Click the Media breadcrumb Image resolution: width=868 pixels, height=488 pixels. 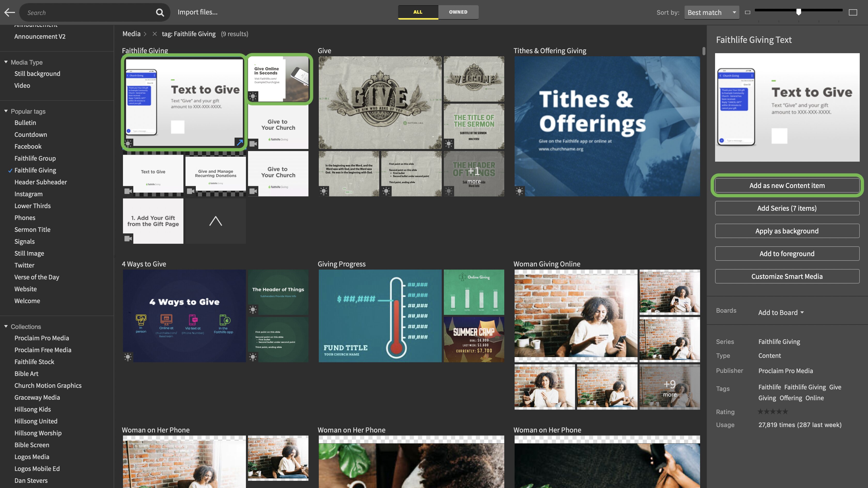pos(131,34)
